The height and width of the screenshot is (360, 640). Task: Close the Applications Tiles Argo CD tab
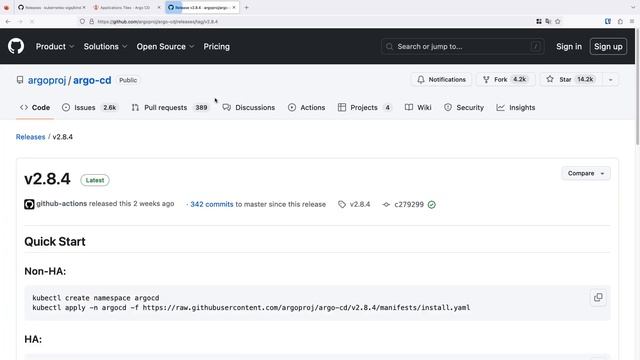pyautogui.click(x=159, y=7)
